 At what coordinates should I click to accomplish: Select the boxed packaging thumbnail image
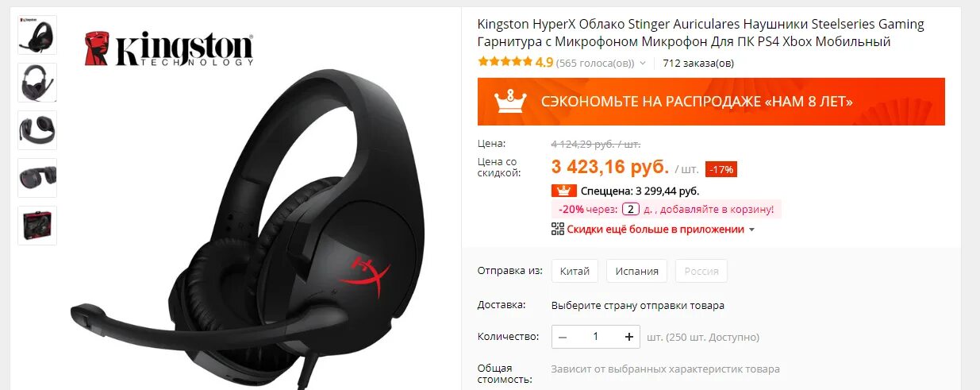(37, 226)
